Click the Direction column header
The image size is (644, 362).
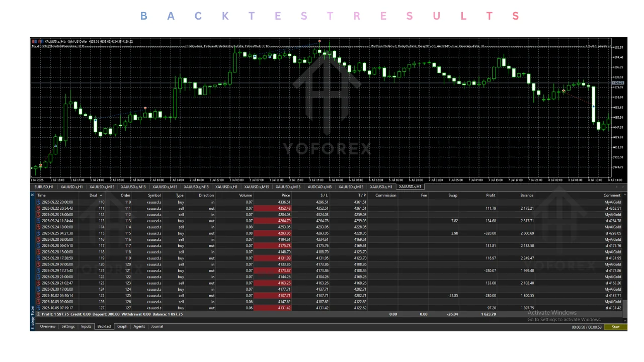click(x=206, y=195)
